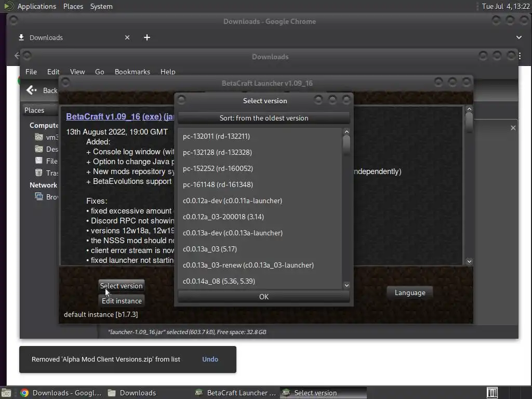
Task: Open Chrome tab search chevron
Action: 519,37
